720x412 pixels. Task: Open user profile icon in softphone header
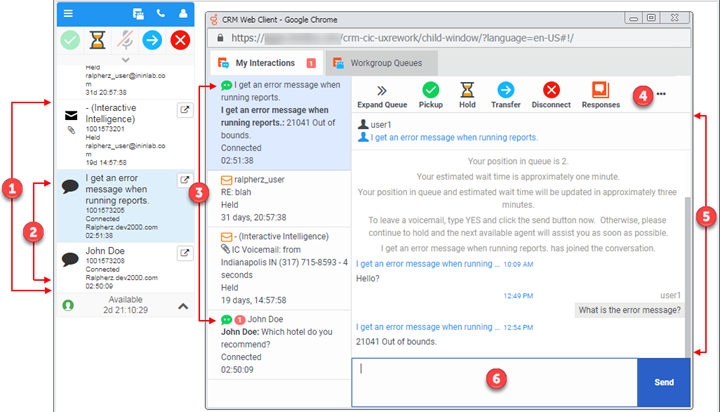pyautogui.click(x=183, y=14)
